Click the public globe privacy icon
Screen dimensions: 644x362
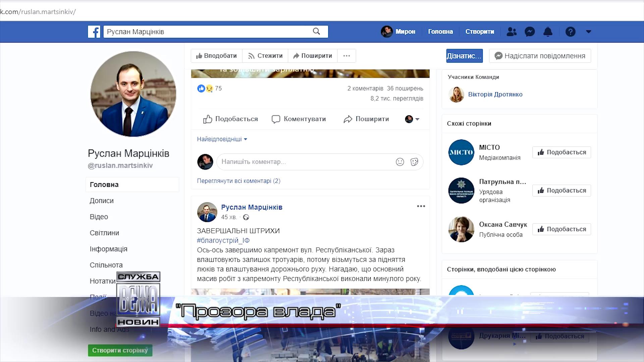246,217
